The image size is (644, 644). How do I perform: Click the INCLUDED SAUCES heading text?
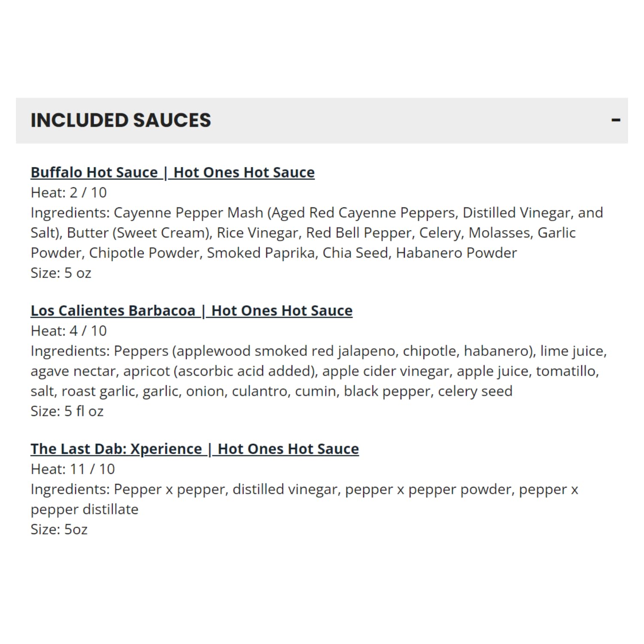pos(121,120)
